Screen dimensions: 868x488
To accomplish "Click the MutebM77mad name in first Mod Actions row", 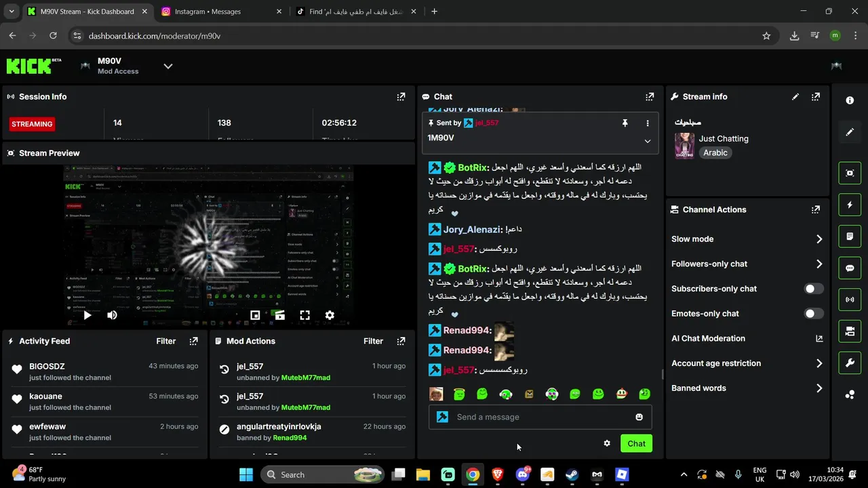I will point(306,378).
